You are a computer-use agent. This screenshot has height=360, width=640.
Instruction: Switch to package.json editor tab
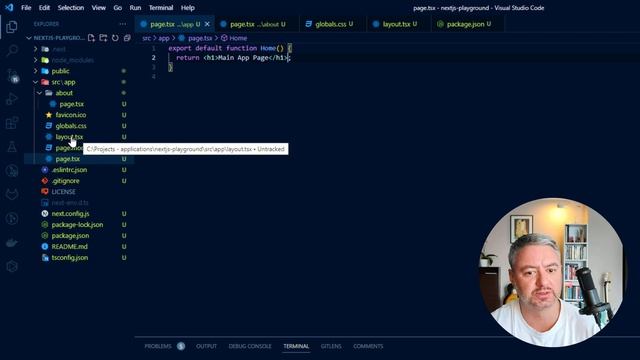(x=468, y=24)
